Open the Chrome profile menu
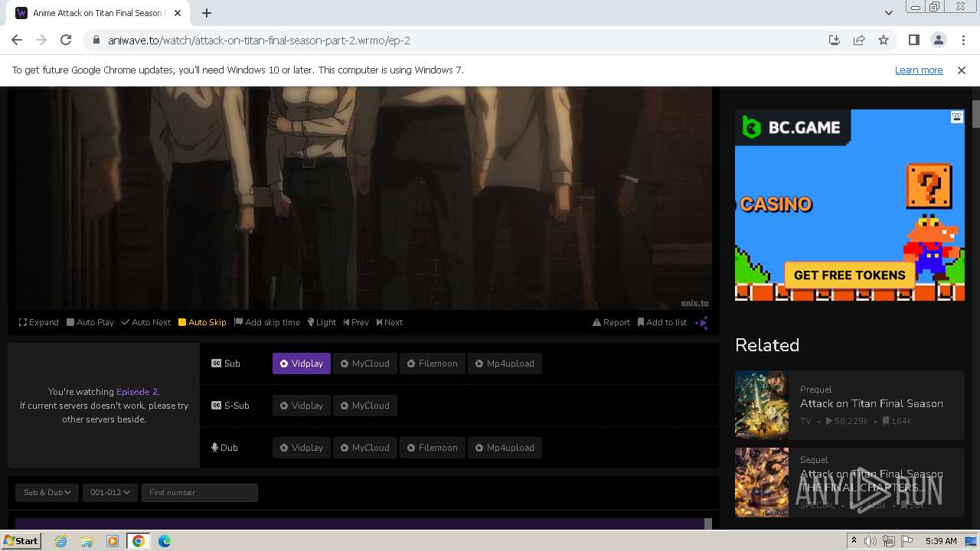This screenshot has width=980, height=551. click(938, 40)
